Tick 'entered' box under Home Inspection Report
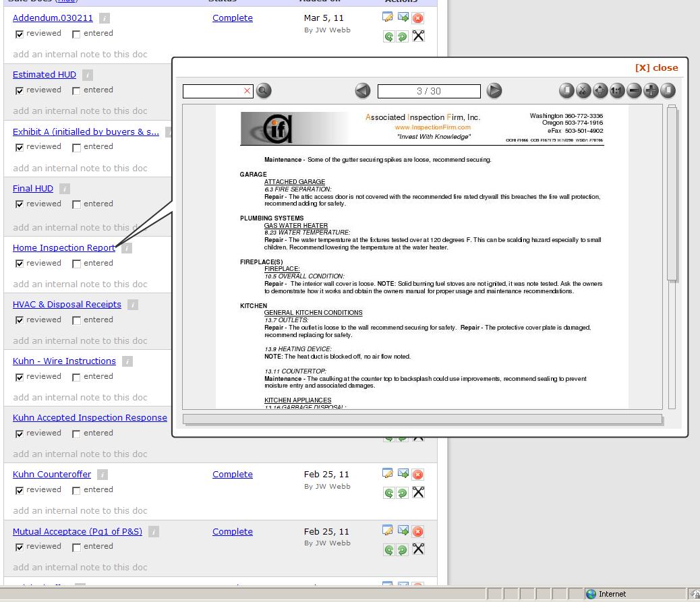The image size is (700, 602). 76,264
